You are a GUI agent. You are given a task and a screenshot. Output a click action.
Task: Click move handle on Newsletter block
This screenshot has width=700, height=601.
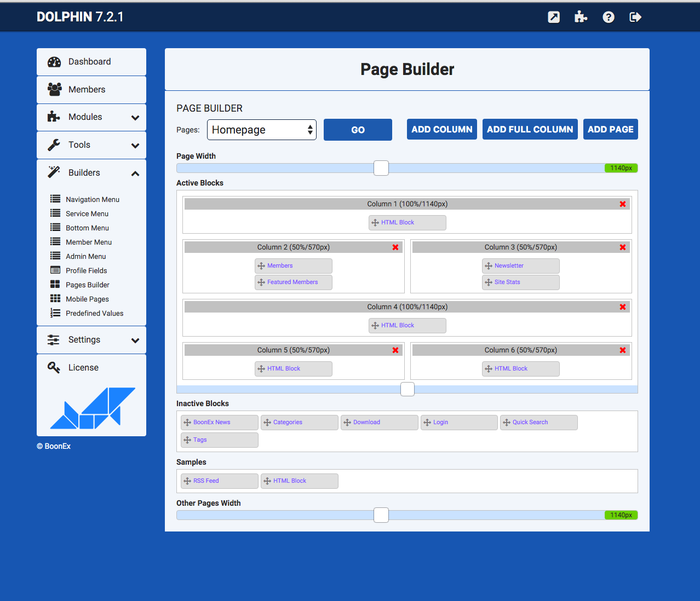(x=489, y=266)
